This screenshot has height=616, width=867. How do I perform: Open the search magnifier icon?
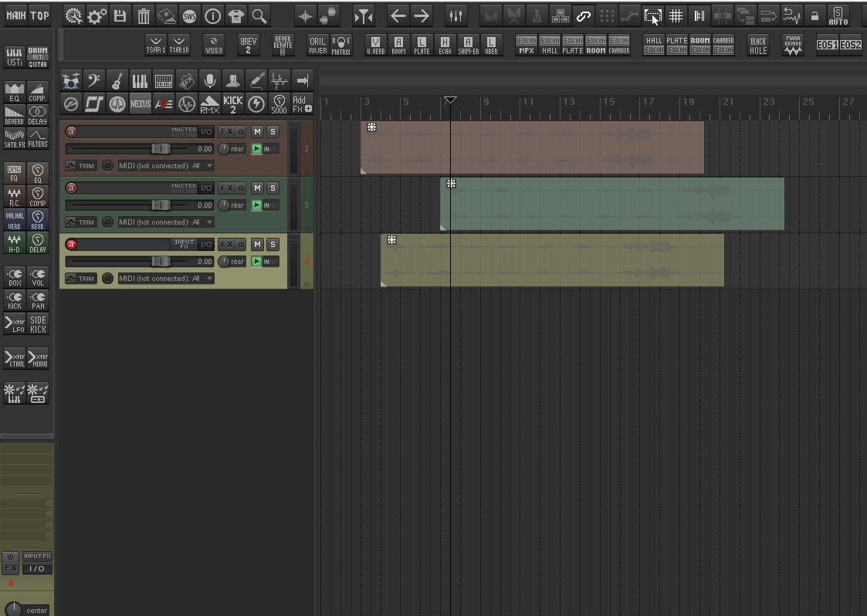pos(259,16)
